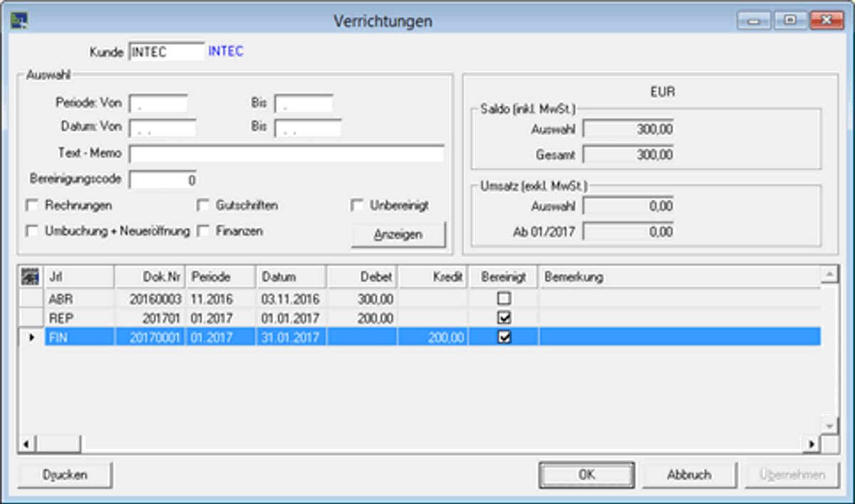Click the Datum Von field

pos(162,128)
